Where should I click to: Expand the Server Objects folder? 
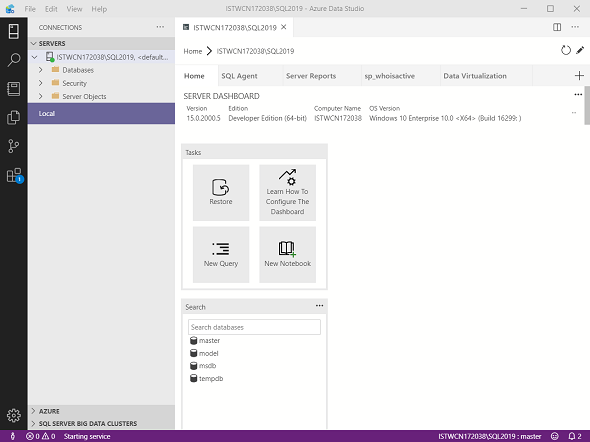(x=41, y=96)
